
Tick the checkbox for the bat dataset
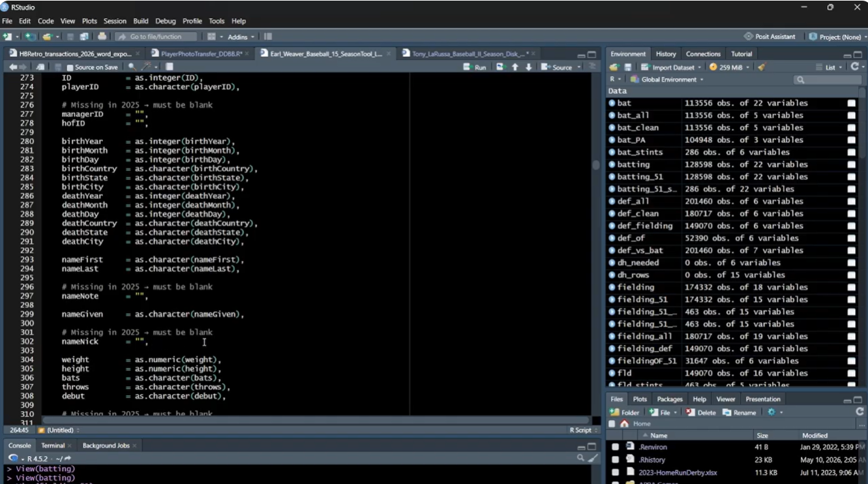click(x=852, y=103)
